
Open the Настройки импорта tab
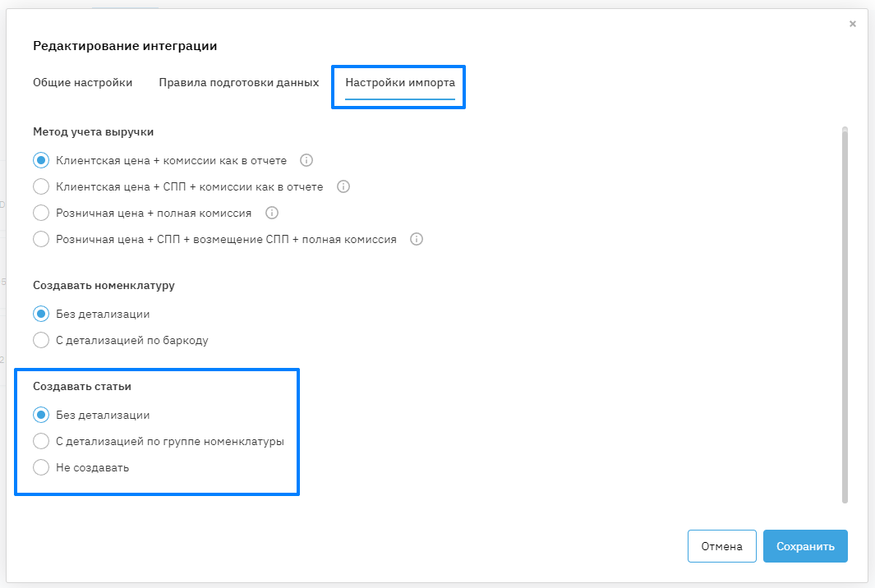[399, 82]
